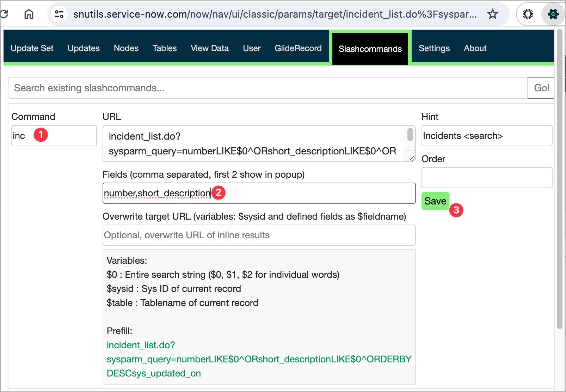The height and width of the screenshot is (392, 566).
Task: Click the browser home icon
Action: click(x=29, y=14)
